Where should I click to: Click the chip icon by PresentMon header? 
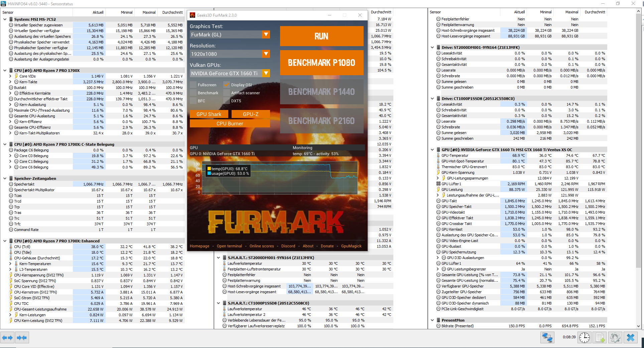[x=438, y=320]
